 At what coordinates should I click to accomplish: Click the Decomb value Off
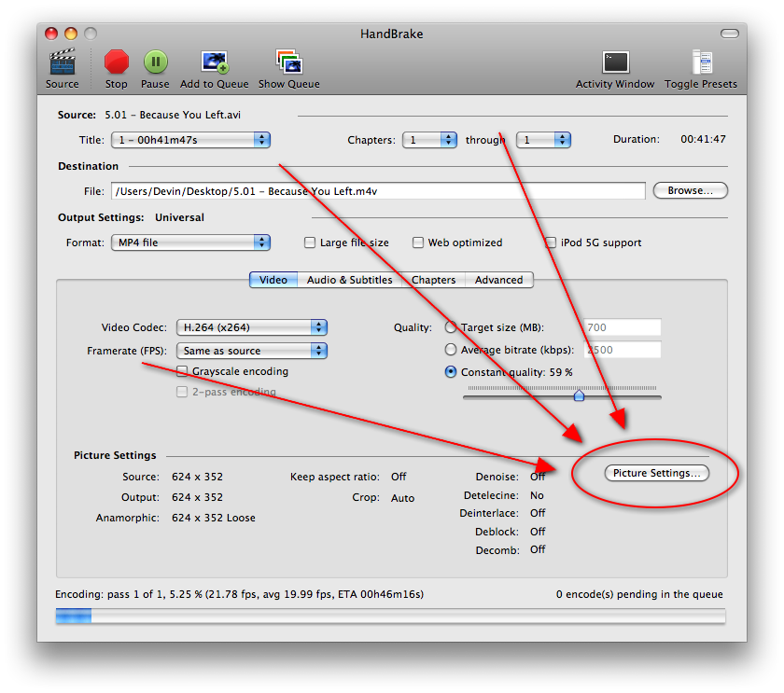[538, 549]
